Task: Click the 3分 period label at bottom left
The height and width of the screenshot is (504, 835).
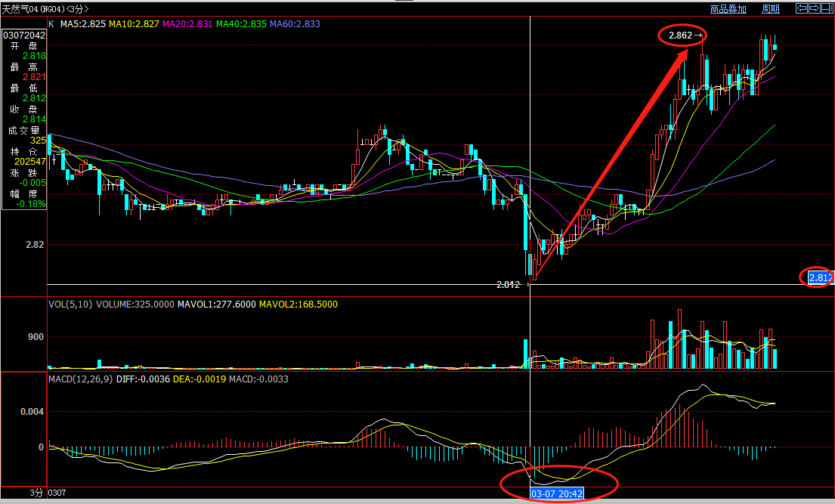Action: point(36,493)
